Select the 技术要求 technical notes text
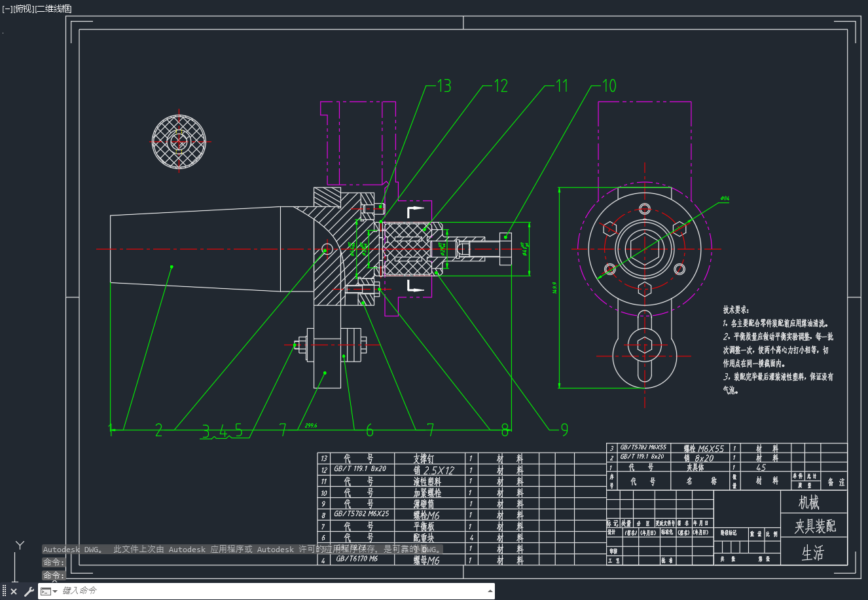 click(x=736, y=310)
